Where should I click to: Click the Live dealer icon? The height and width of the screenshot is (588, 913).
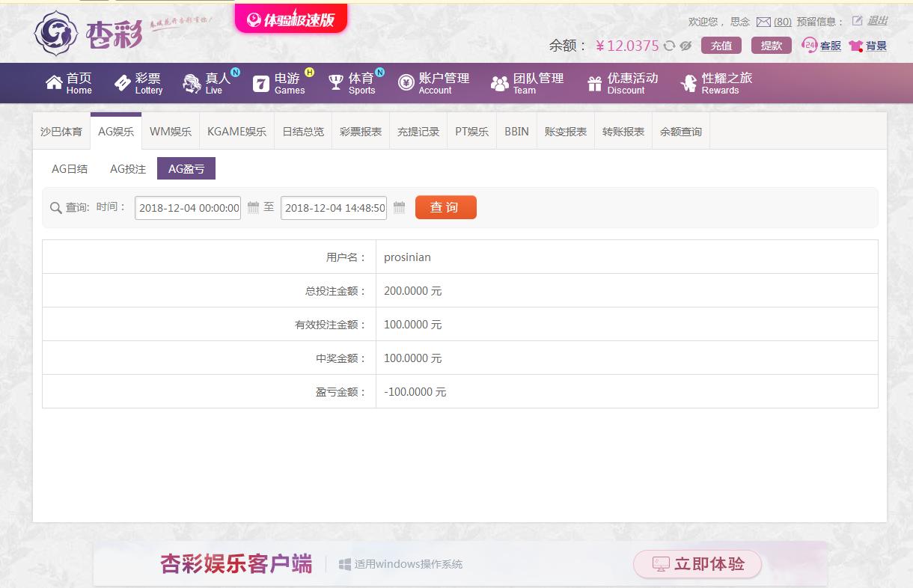pos(192,83)
